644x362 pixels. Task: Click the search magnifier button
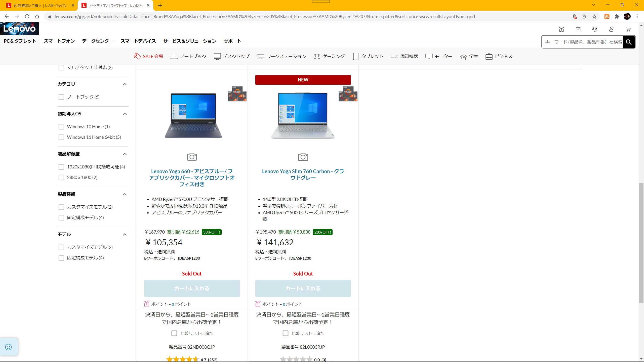(629, 42)
